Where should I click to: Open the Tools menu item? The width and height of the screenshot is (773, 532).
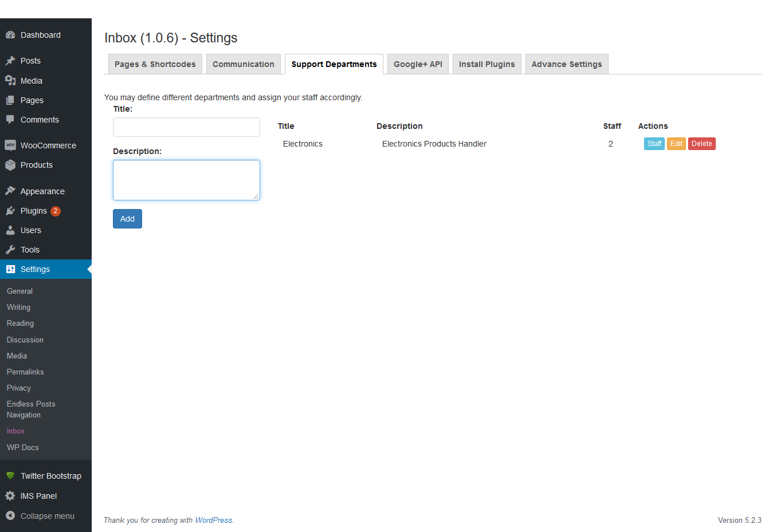(x=46, y=250)
